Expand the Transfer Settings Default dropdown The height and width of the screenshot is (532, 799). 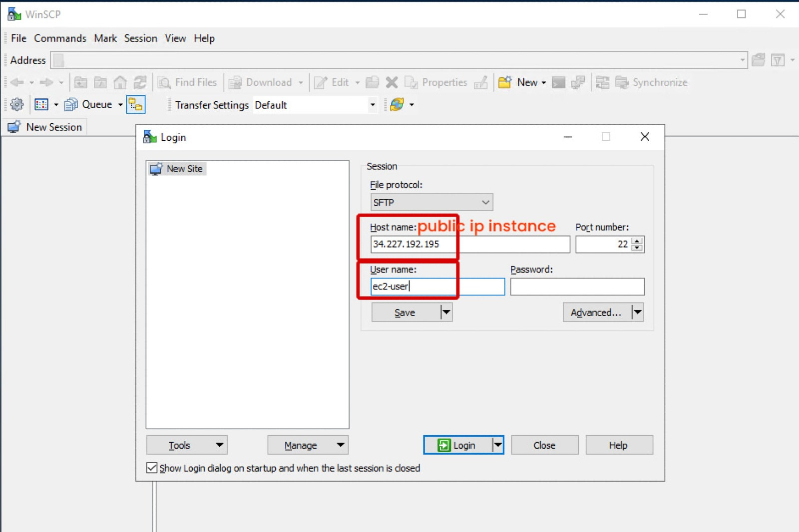tap(373, 105)
